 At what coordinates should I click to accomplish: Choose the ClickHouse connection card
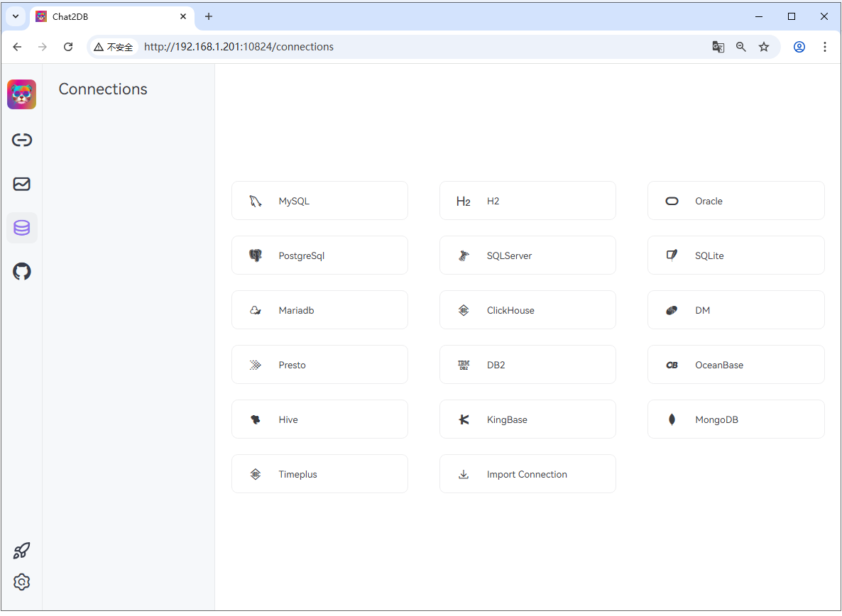click(527, 310)
